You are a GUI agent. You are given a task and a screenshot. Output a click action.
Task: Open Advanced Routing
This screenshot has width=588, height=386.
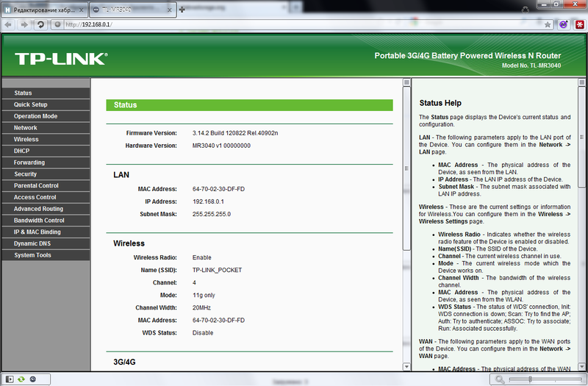click(46, 209)
